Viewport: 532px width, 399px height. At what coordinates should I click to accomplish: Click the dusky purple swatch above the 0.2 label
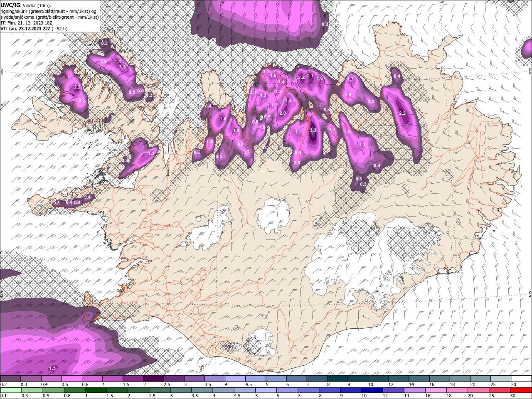pyautogui.click(x=10, y=379)
